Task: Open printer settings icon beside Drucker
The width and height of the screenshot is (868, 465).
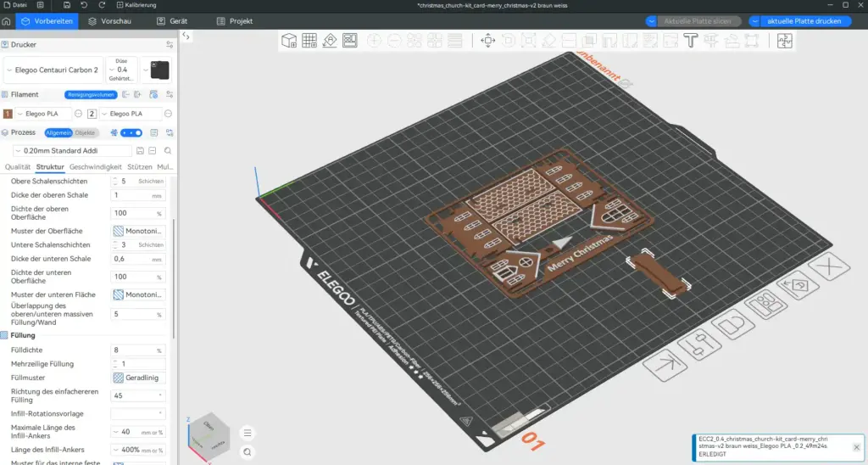Action: (x=170, y=44)
